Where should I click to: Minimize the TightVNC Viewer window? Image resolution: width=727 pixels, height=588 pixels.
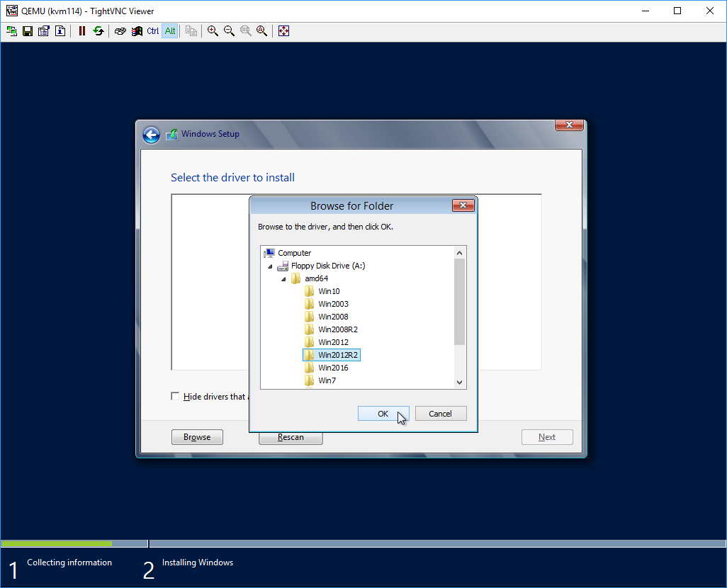pos(646,11)
